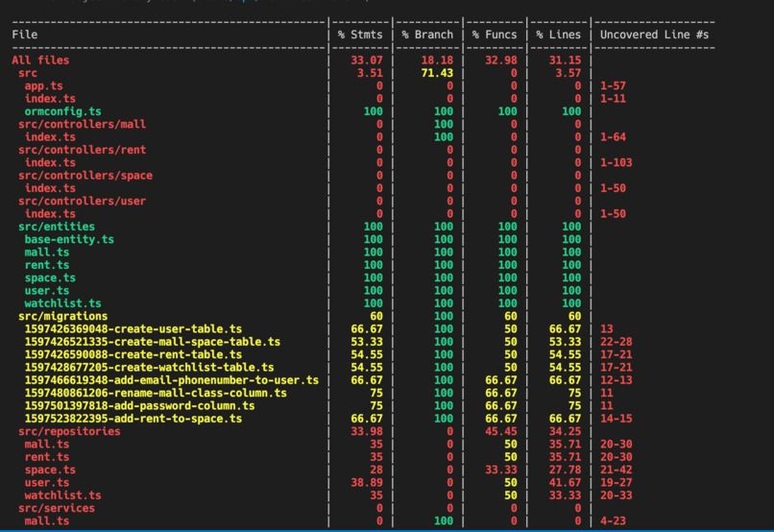Screen dimensions: 774x532
Task: Click the yellow 71.43 branch value
Action: [x=437, y=73]
